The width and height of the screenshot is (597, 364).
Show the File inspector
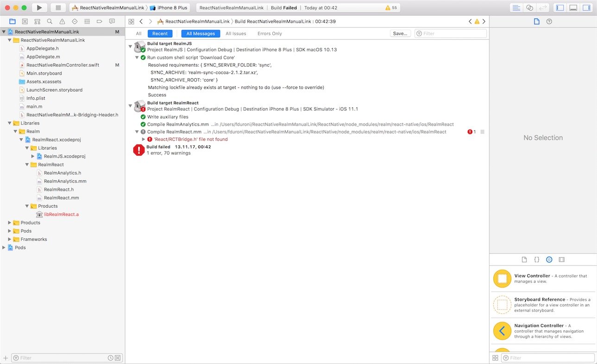pos(537,21)
